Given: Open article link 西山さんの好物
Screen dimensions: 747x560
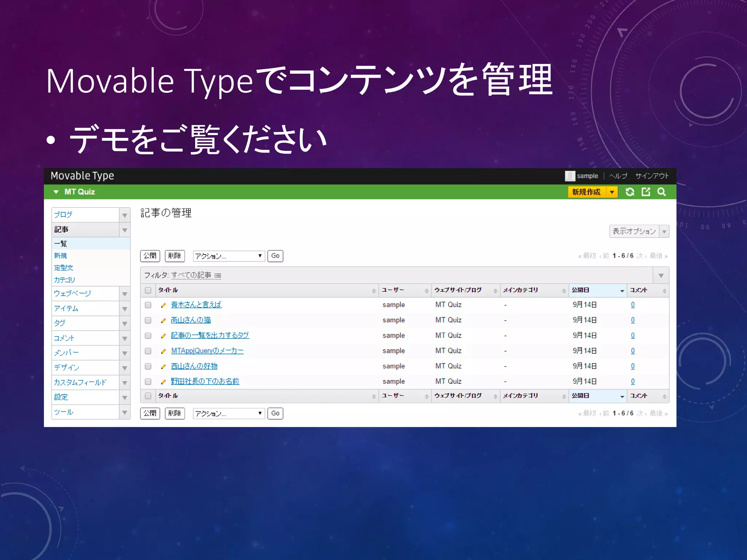Looking at the screenshot, I should (x=194, y=366).
